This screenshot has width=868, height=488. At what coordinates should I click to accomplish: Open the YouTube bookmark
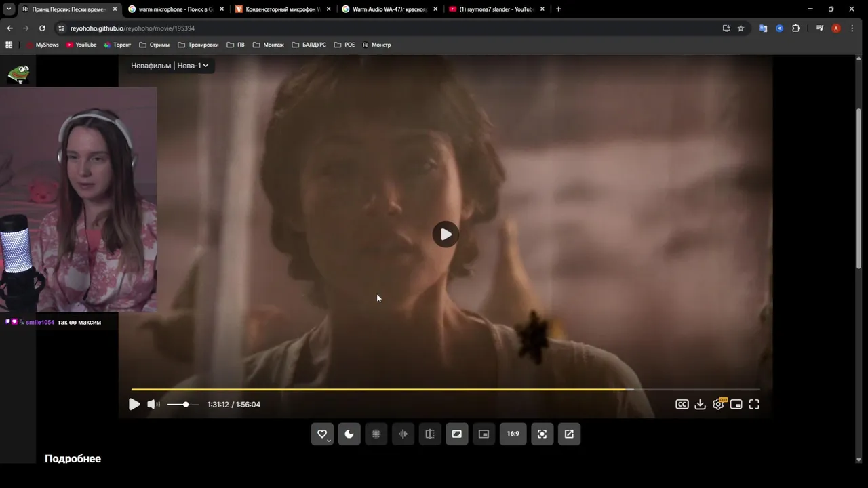click(81, 45)
